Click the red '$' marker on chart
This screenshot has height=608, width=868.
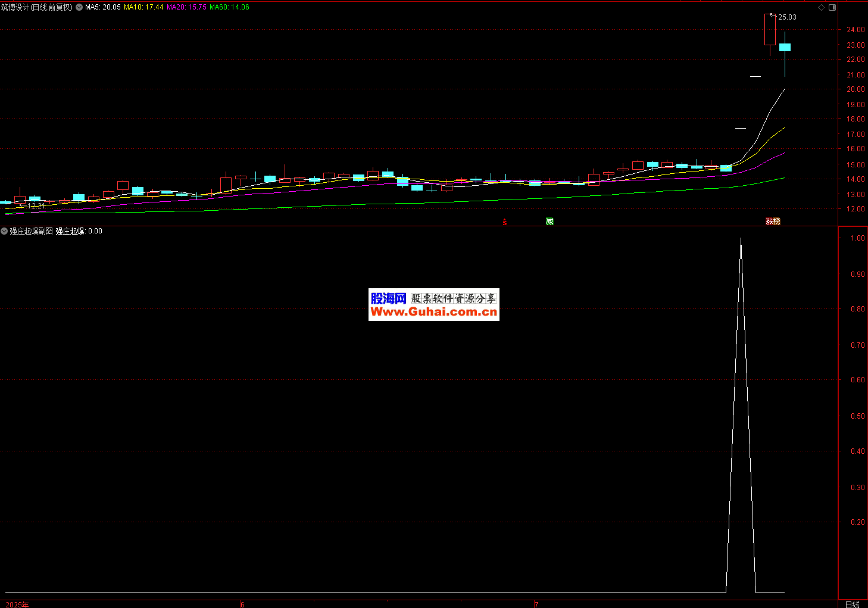[x=505, y=222]
